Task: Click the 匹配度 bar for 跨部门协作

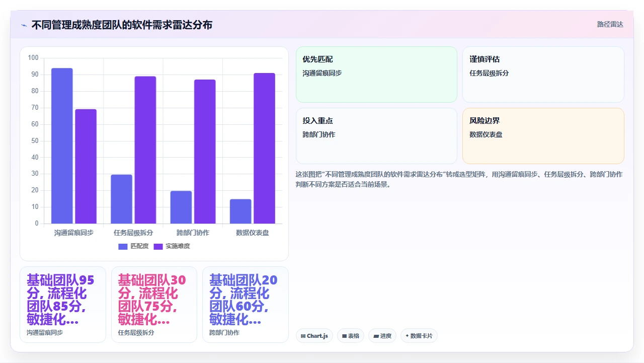Action: (x=181, y=207)
